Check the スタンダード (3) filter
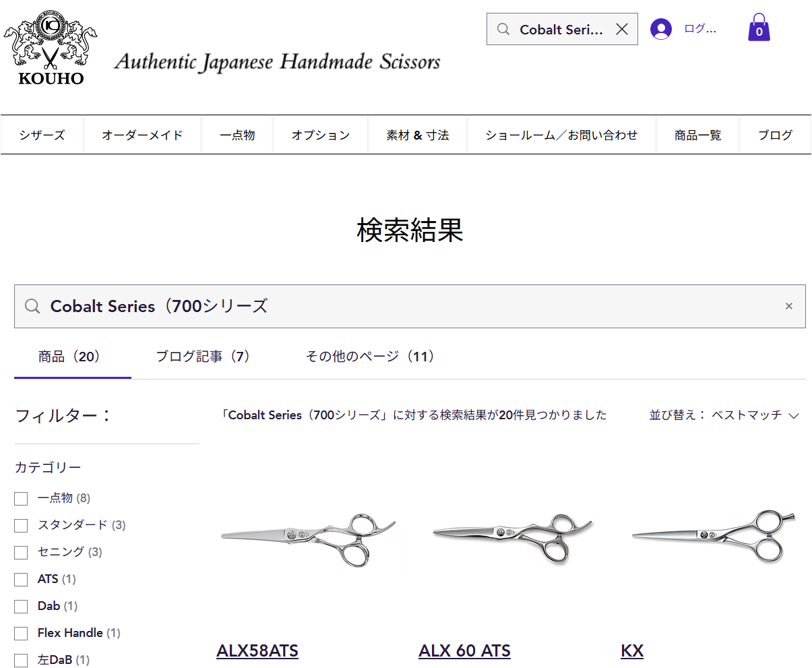This screenshot has height=668, width=812. (x=21, y=525)
